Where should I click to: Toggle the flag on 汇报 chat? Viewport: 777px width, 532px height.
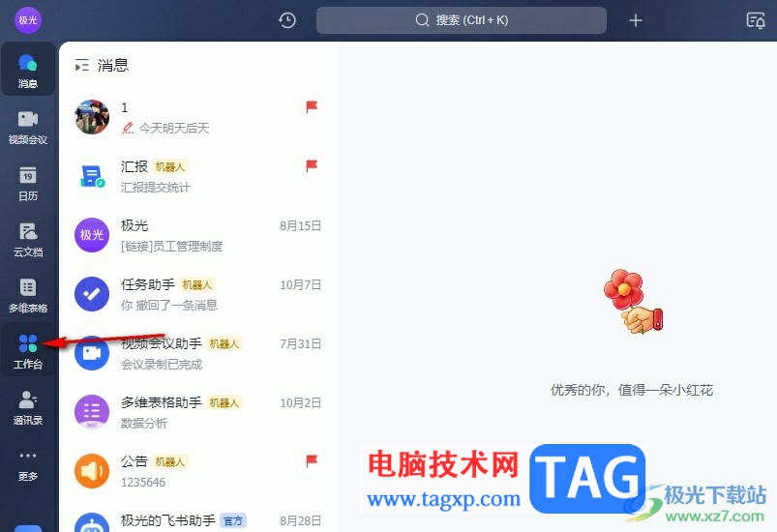pos(312,165)
